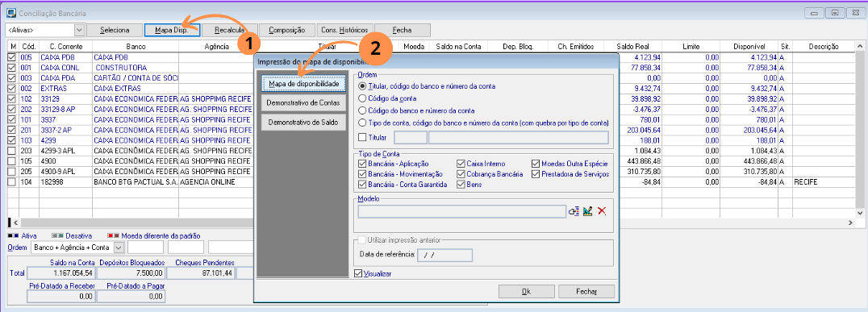
Task: Click the red X clear Modelo icon
Action: (x=603, y=210)
